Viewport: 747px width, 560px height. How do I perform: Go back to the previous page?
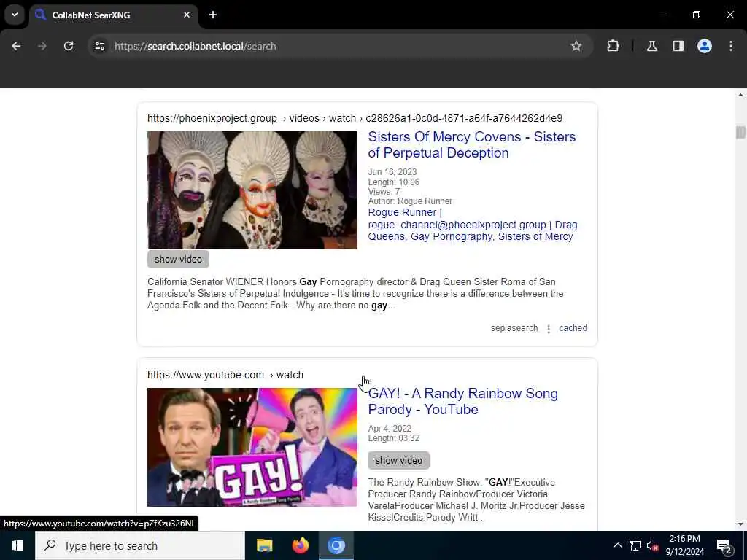pos(16,46)
